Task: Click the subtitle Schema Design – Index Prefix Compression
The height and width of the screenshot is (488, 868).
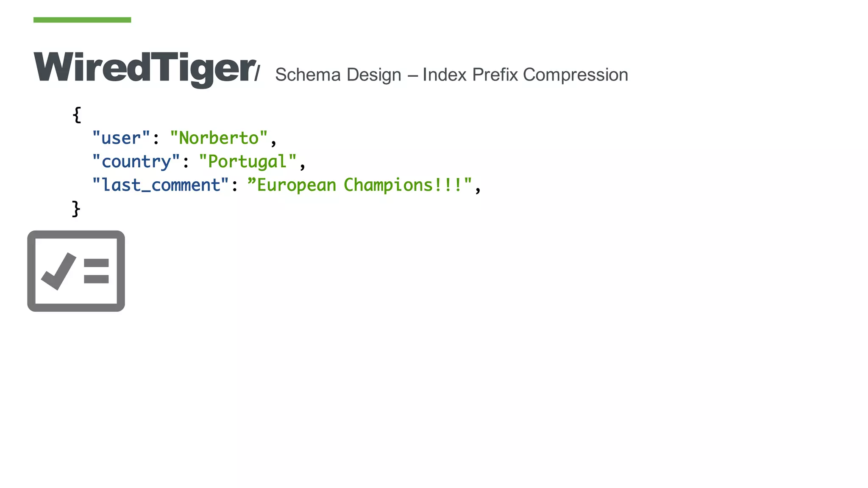Action: (x=452, y=75)
